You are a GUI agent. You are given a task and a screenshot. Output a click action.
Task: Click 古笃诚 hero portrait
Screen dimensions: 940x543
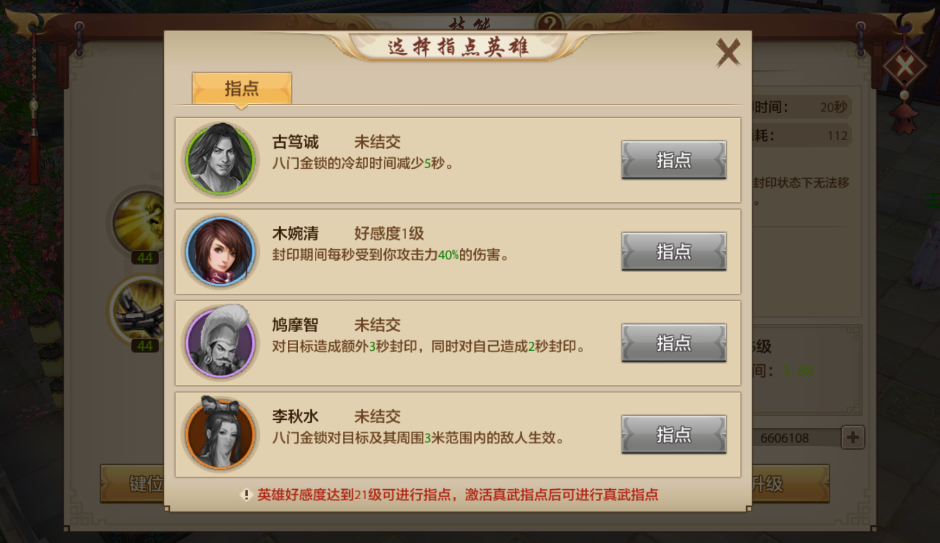click(x=220, y=159)
